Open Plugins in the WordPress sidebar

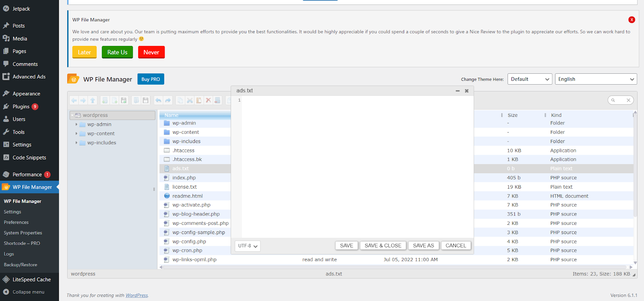[x=21, y=107]
